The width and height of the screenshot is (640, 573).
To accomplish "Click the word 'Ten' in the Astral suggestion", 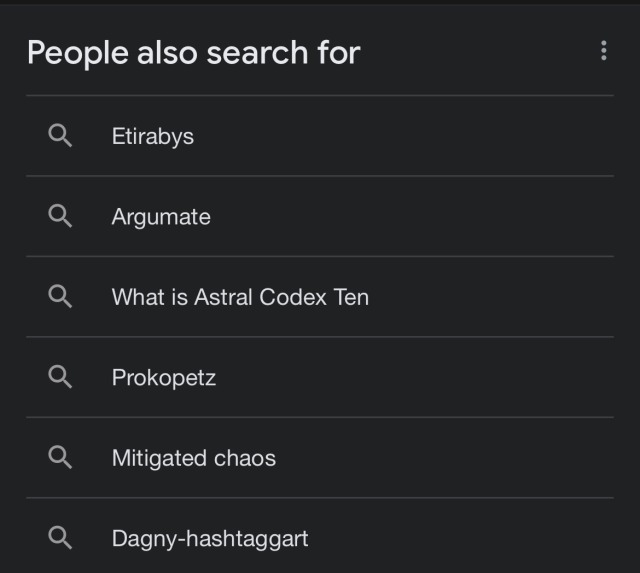I will (352, 297).
